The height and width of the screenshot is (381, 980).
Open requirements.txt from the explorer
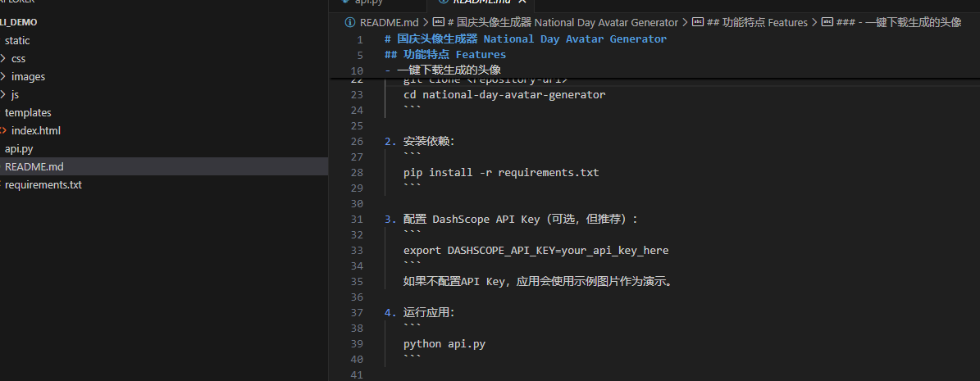[x=43, y=185]
